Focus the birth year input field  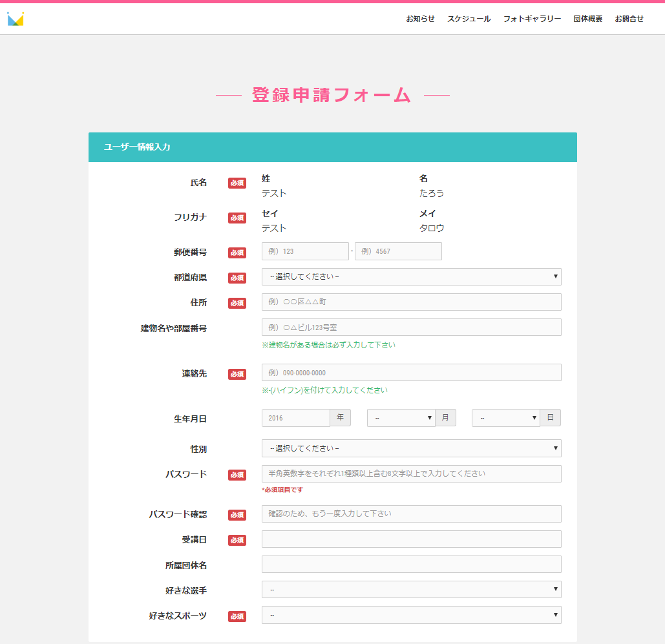coord(295,418)
